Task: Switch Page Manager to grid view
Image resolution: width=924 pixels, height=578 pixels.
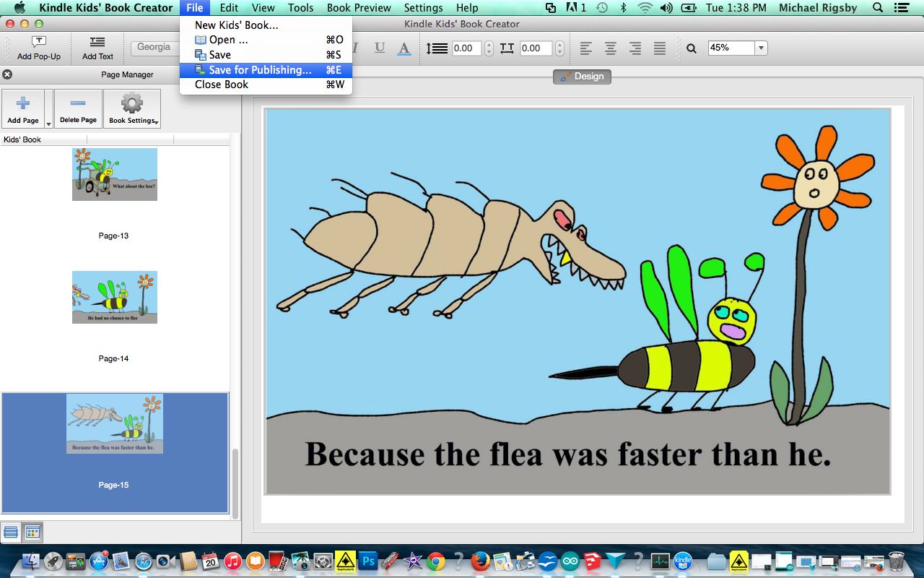Action: [x=32, y=532]
